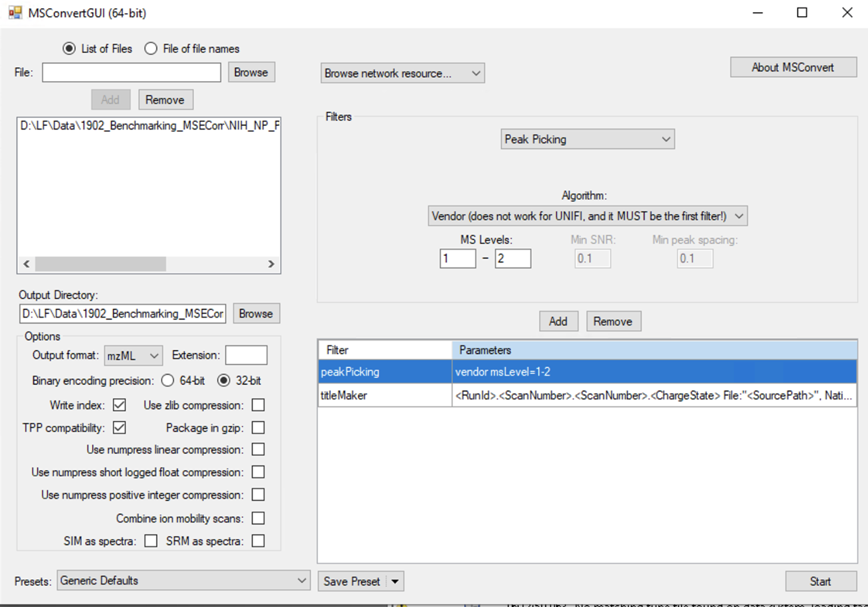
Task: Enable numpress short logged float compression
Action: click(258, 472)
